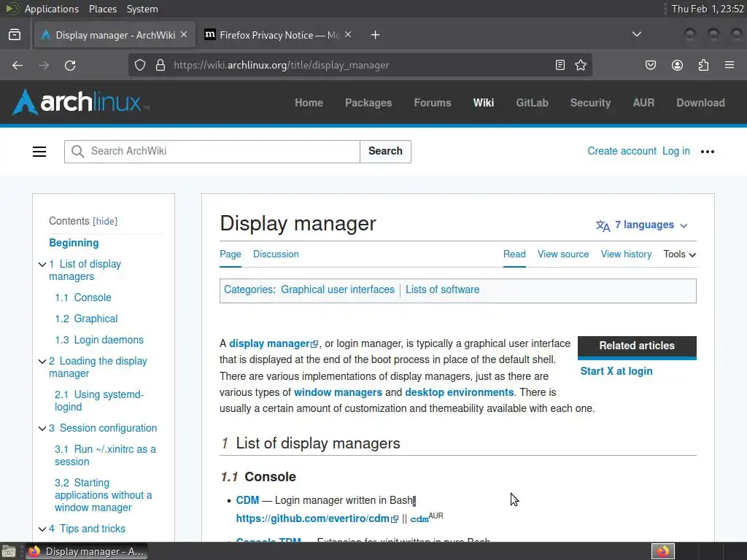The height and width of the screenshot is (560, 747).
Task: Open Graphical user interfaces category
Action: click(x=338, y=289)
